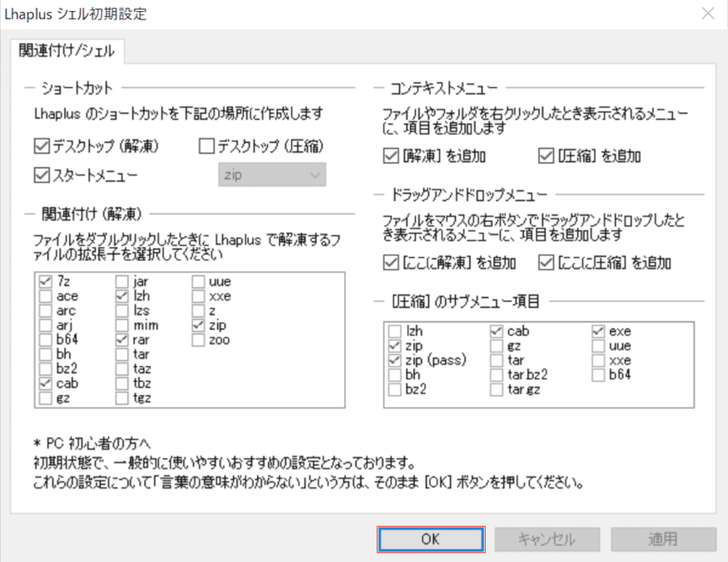
Task: Check tar in the association list
Action: coord(121,354)
